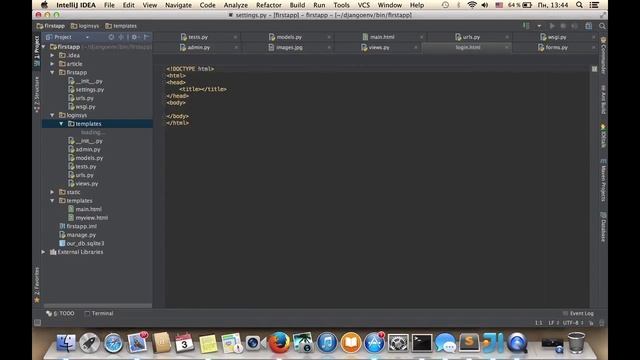Open run configuration dropdown arrow
This screenshot has height=360, width=640.
[x=539, y=26]
